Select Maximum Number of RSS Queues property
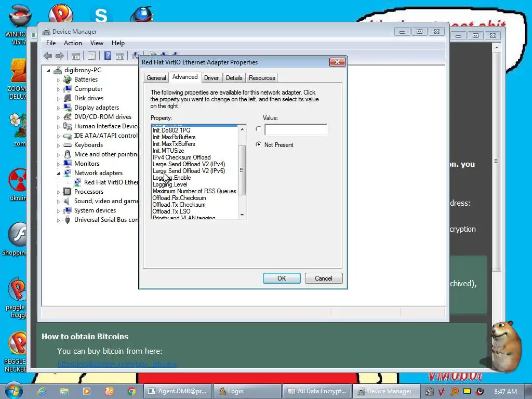Image resolution: width=532 pixels, height=399 pixels. 194,191
